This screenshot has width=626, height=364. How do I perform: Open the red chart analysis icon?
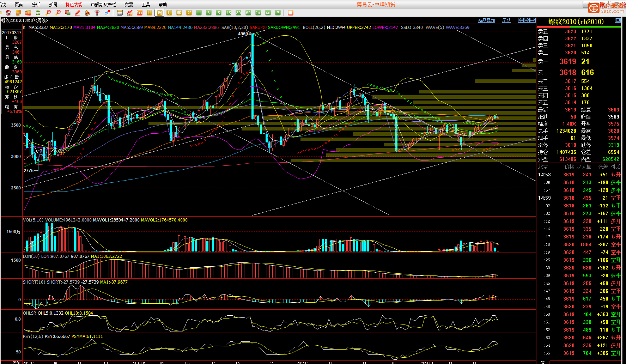[x=130, y=13]
